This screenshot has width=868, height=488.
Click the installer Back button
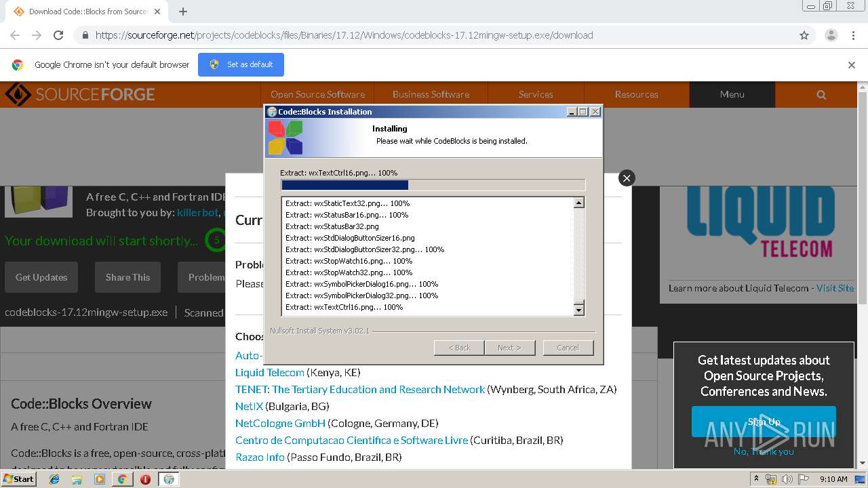click(459, 348)
